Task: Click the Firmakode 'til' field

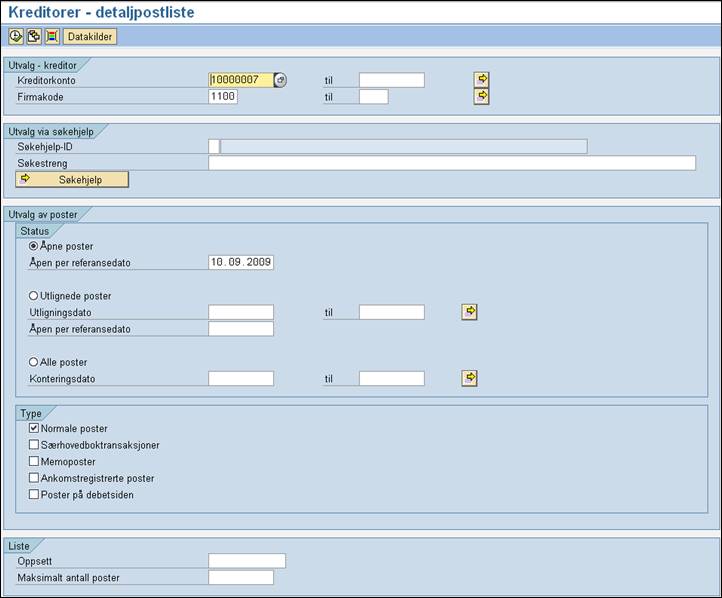Action: click(374, 97)
